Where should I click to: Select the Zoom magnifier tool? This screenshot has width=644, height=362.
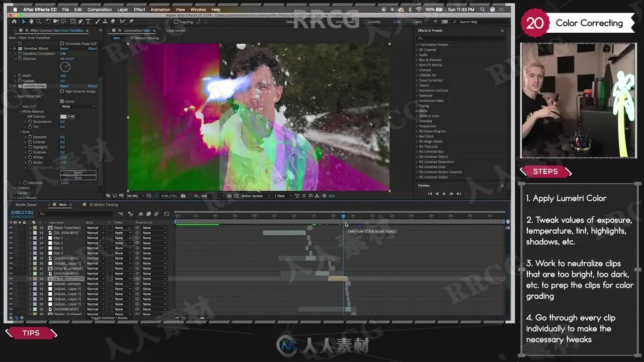(x=39, y=22)
